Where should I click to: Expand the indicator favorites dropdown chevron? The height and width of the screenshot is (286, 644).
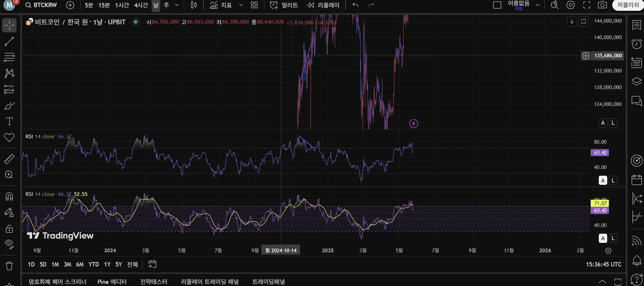[x=241, y=5]
